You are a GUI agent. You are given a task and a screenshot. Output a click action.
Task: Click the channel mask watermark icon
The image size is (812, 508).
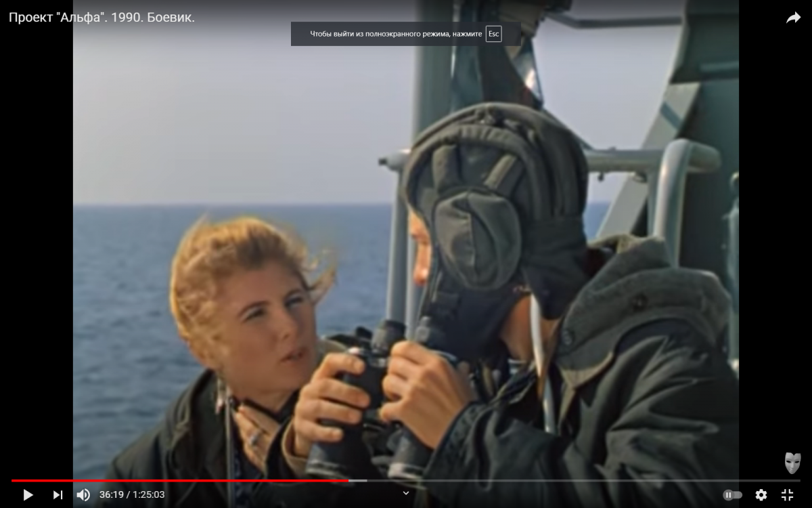(x=792, y=463)
